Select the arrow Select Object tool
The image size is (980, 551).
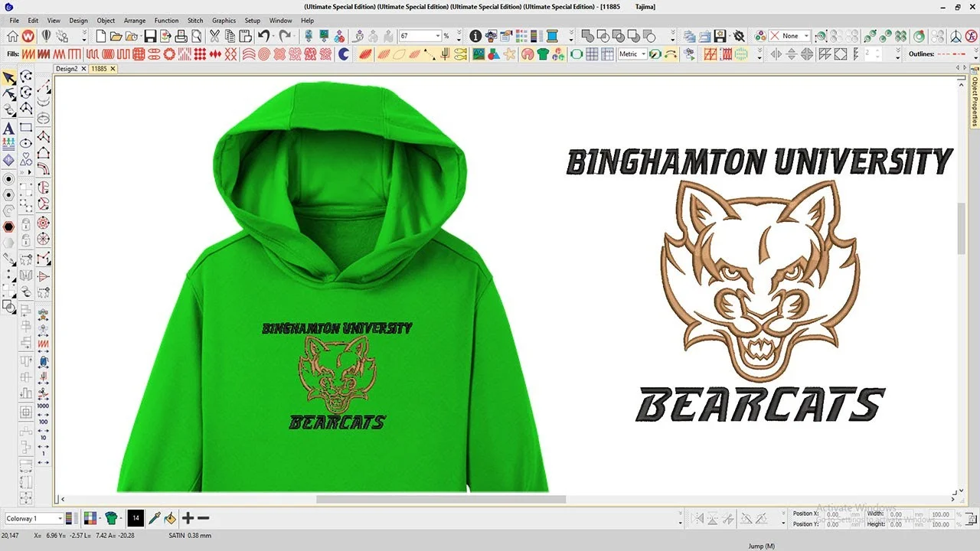pos(8,79)
